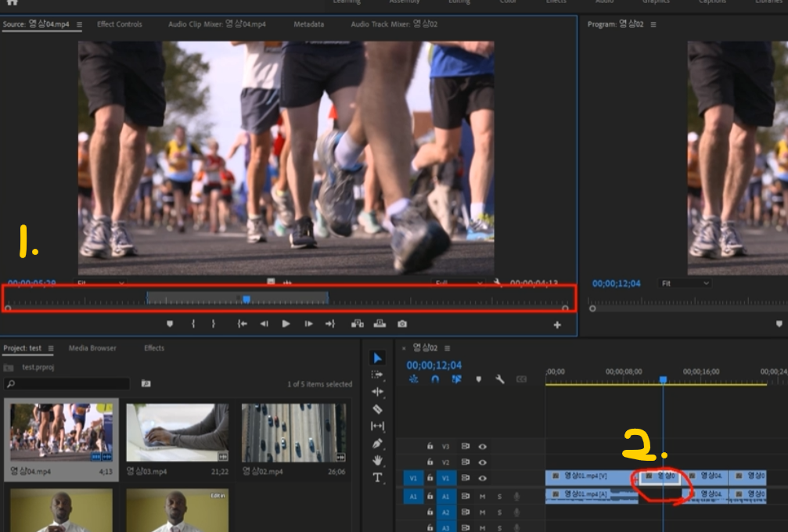Select the 영상02.mp4 thumbnail
The image size is (788, 532).
click(293, 433)
